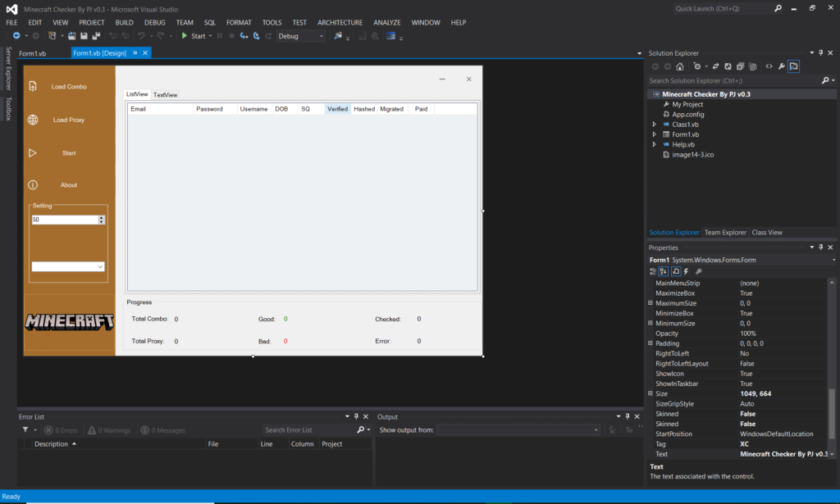
Task: Click the Step Into debug icon
Action: [244, 36]
